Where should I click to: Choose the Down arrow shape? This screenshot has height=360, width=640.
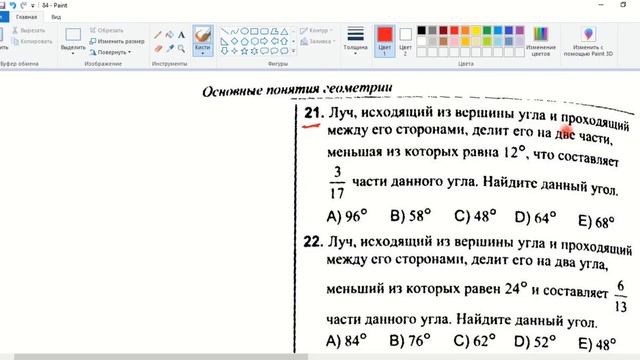click(224, 51)
